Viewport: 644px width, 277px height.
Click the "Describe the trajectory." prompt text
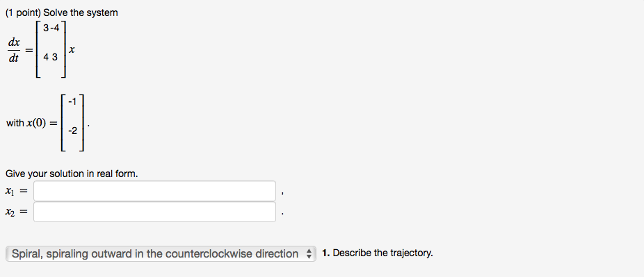coord(383,253)
